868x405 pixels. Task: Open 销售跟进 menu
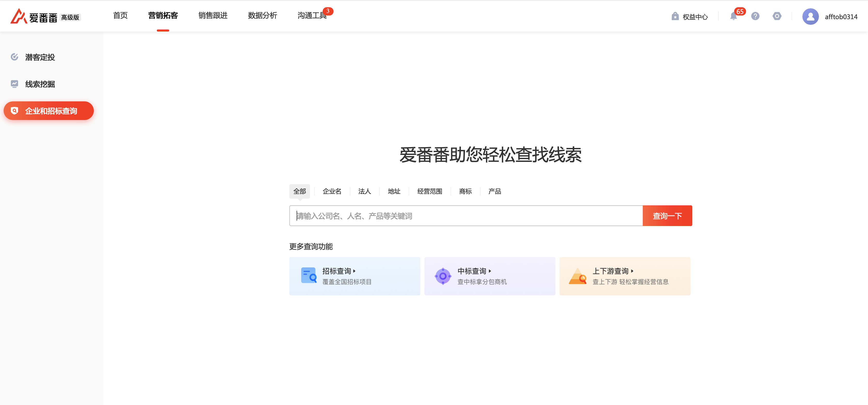point(213,16)
